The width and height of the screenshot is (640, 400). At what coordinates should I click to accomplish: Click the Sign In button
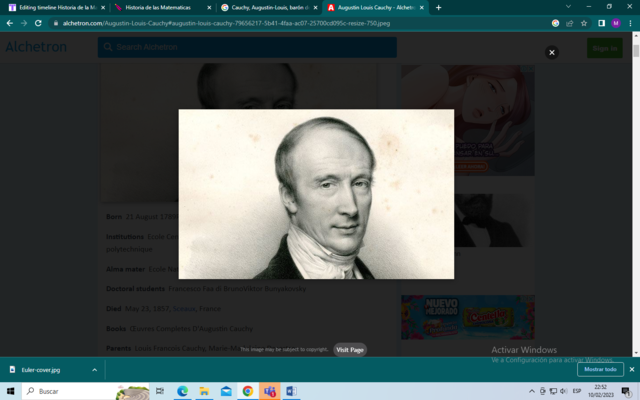coord(604,48)
